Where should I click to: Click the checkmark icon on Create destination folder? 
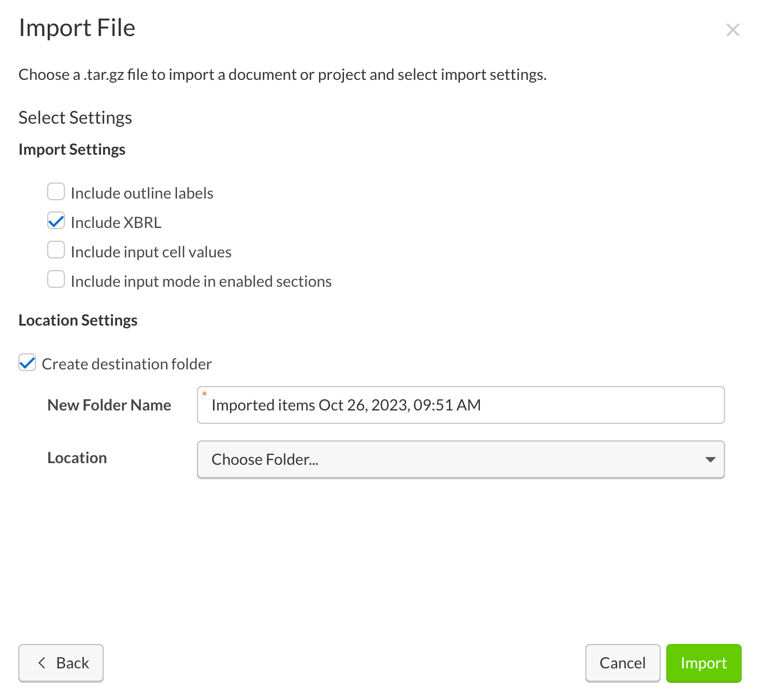pos(27,363)
